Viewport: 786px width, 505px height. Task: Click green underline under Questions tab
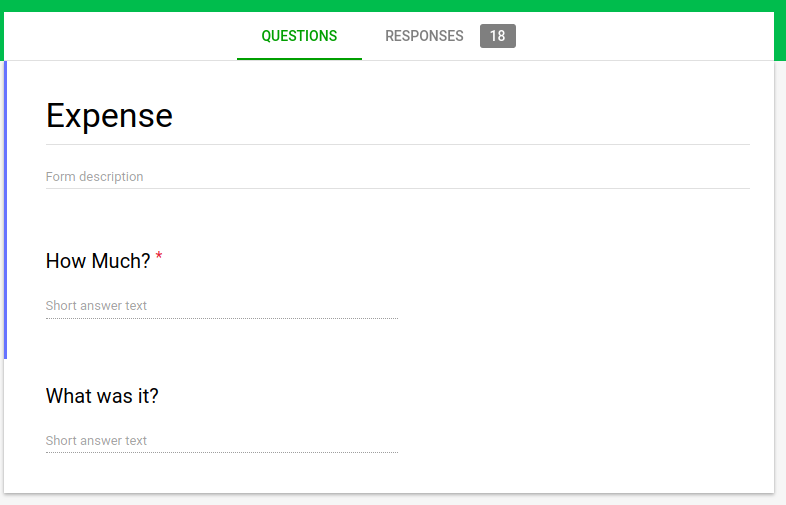point(299,59)
